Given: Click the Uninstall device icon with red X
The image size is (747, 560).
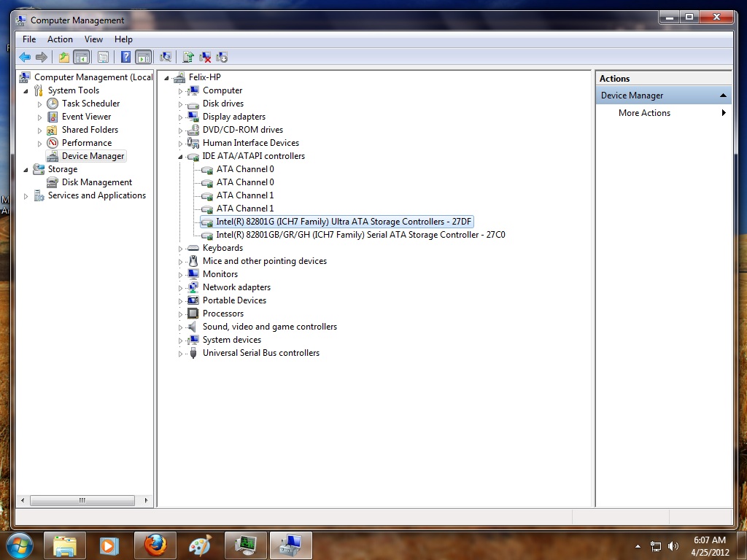Looking at the screenshot, I should pos(205,58).
